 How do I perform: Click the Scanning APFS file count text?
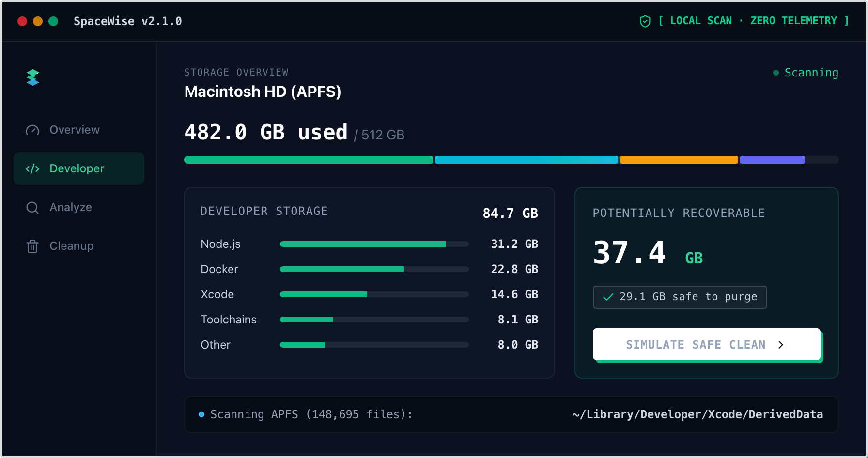(x=311, y=414)
